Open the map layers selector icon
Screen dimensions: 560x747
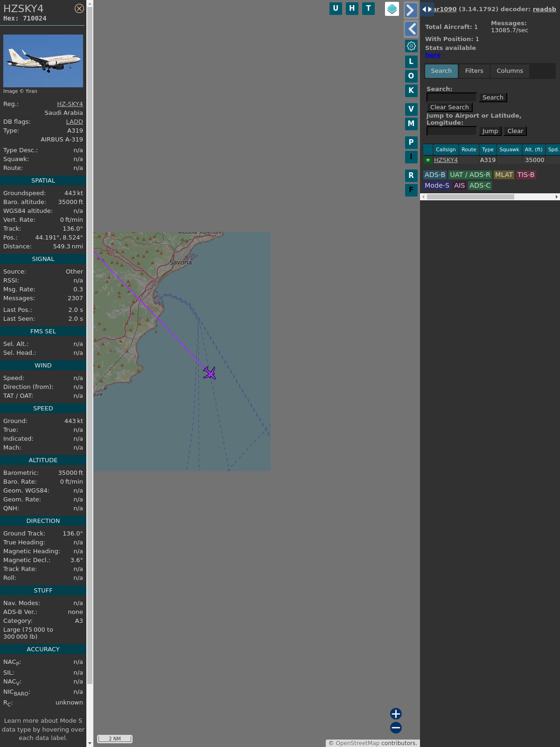tap(392, 9)
